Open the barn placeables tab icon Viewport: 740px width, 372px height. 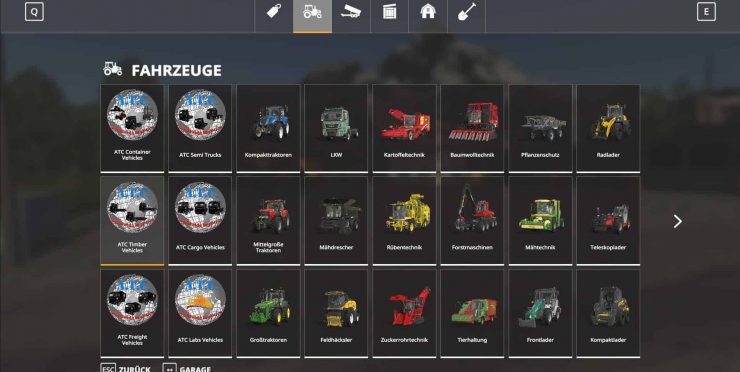[x=428, y=11]
